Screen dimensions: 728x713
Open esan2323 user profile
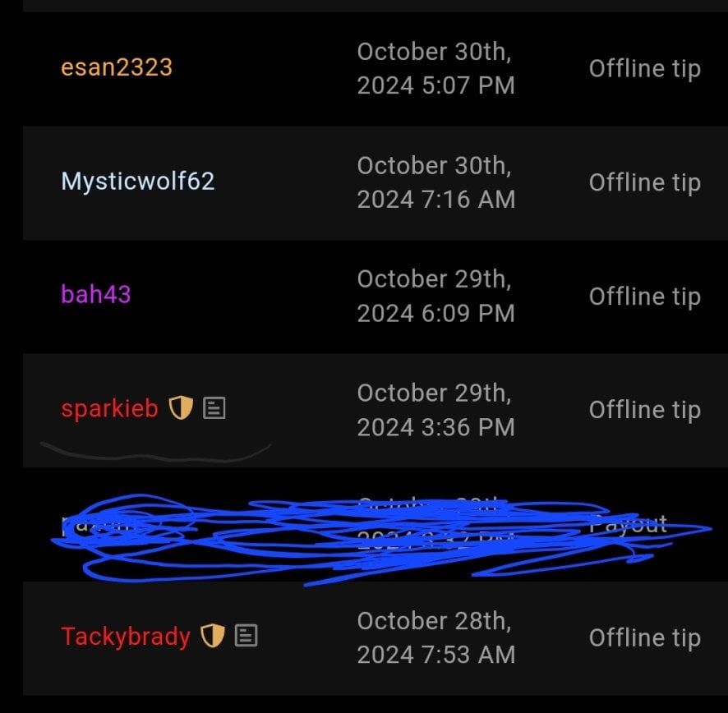117,67
